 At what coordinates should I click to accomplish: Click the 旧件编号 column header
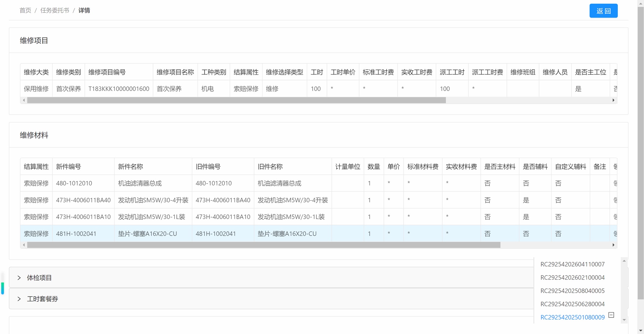(223, 167)
